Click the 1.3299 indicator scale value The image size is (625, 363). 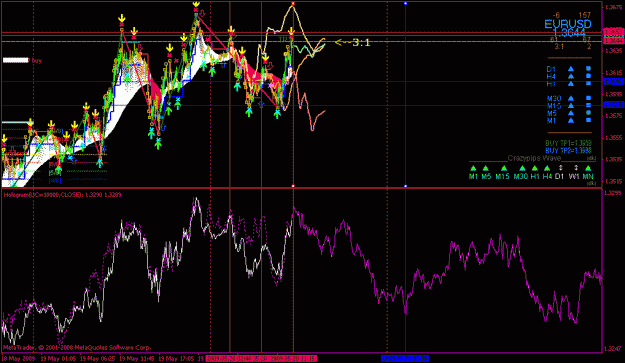(x=613, y=193)
